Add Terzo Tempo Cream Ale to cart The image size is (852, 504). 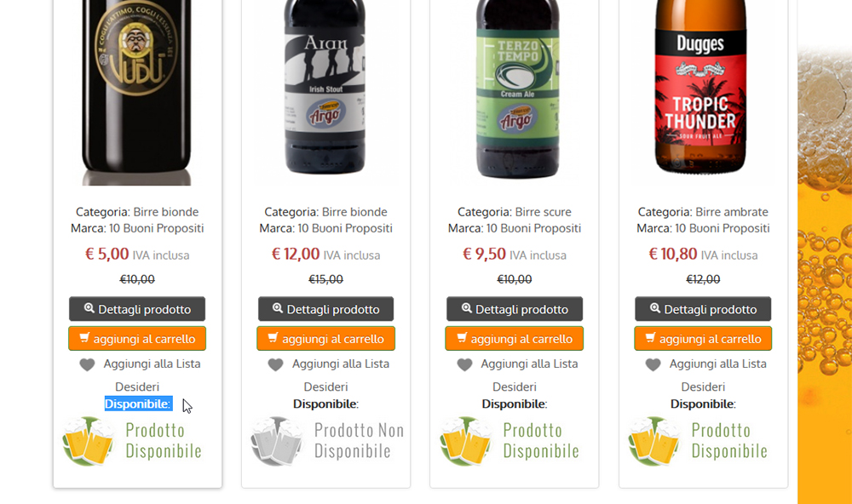[x=515, y=338]
